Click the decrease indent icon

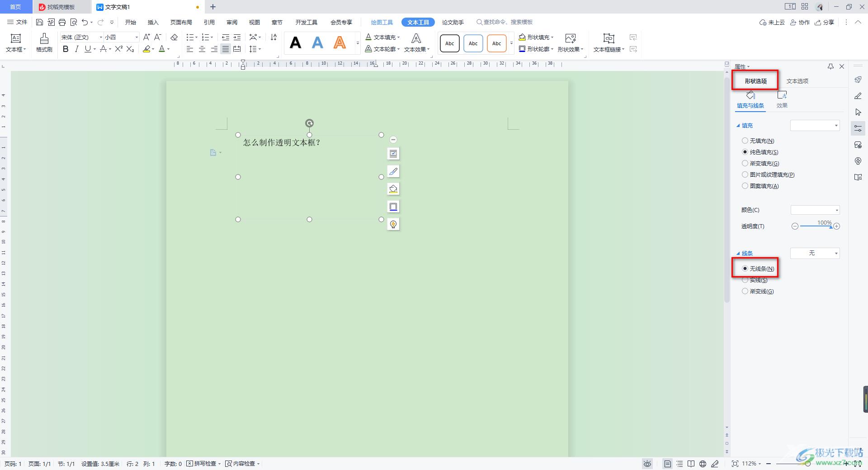click(x=225, y=37)
